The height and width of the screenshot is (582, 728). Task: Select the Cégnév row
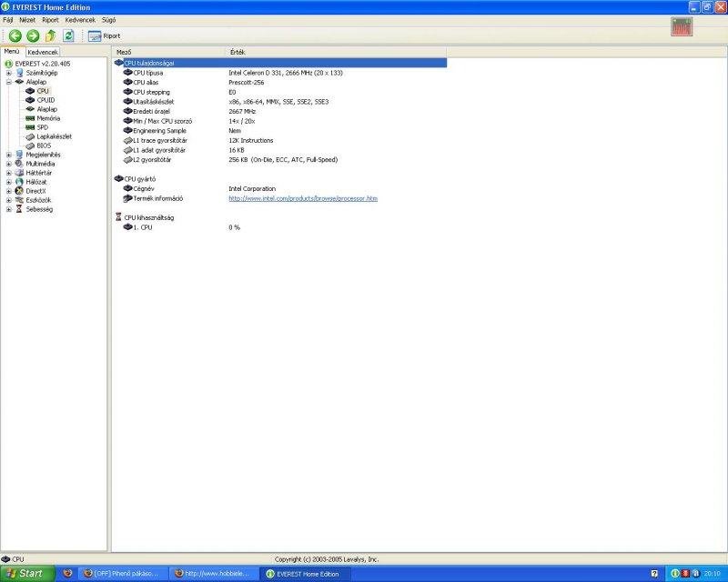coord(280,189)
